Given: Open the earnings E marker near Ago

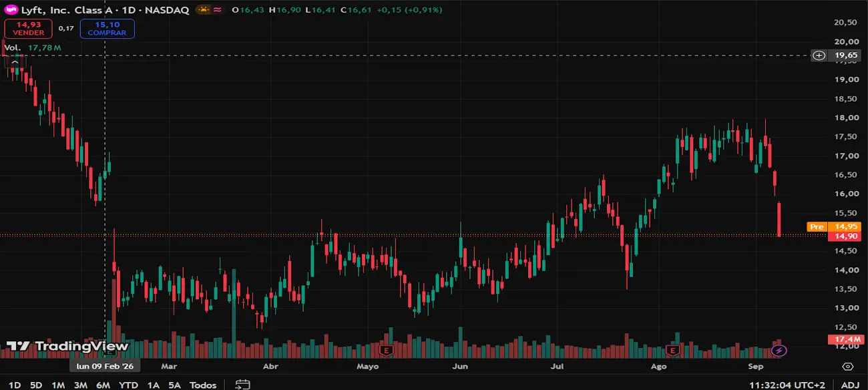Looking at the screenshot, I should click(673, 350).
